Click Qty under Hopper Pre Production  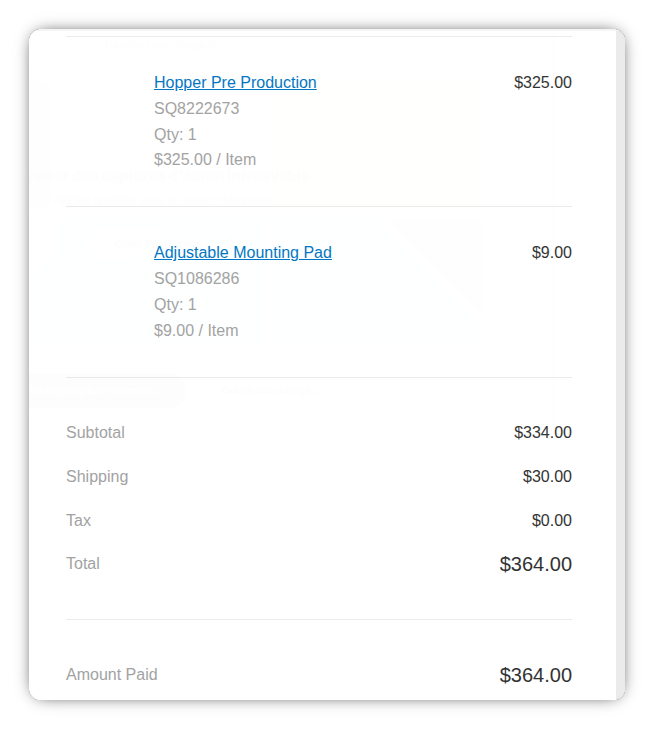[175, 134]
